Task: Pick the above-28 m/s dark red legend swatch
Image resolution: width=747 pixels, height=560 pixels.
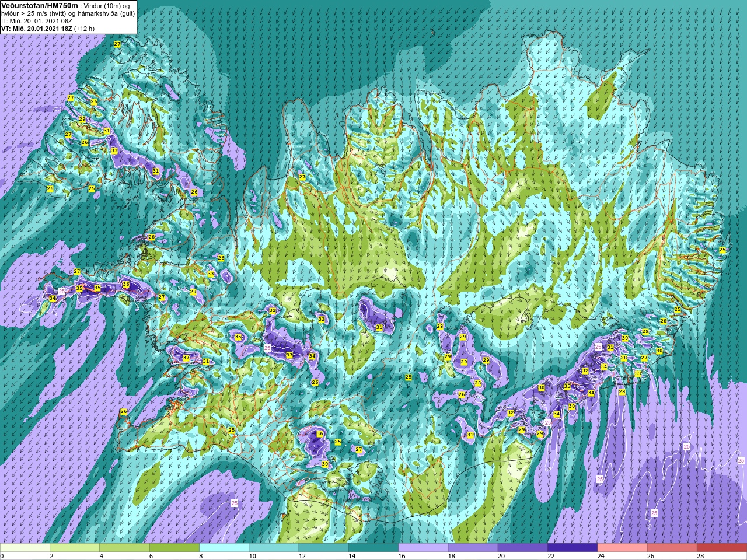Action: tap(722, 548)
